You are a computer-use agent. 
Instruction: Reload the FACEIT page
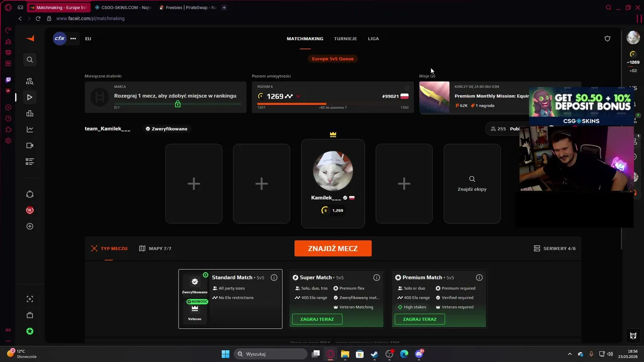[38, 19]
